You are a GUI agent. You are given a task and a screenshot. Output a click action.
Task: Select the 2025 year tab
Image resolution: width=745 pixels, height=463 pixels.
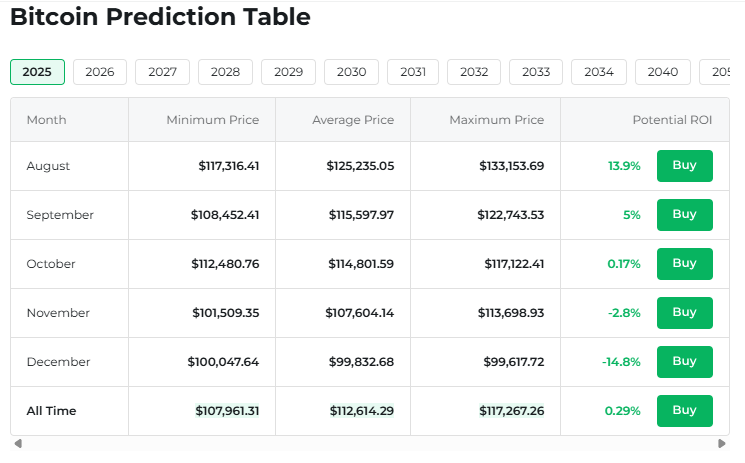[37, 72]
